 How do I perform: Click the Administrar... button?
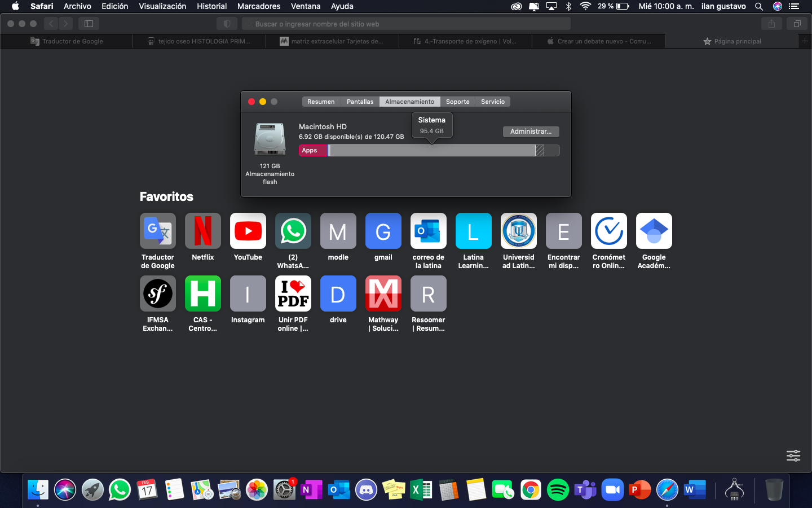pyautogui.click(x=531, y=132)
